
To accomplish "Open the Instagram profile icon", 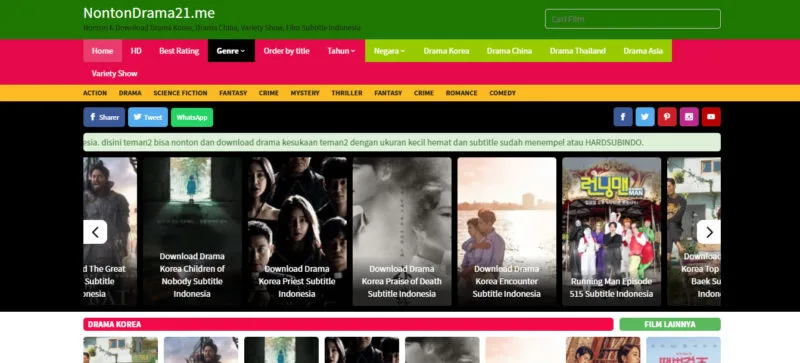I will pyautogui.click(x=689, y=117).
